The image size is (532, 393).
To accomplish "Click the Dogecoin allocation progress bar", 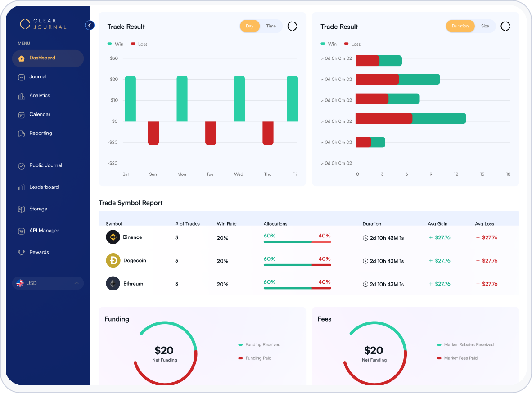I will 297,265.
